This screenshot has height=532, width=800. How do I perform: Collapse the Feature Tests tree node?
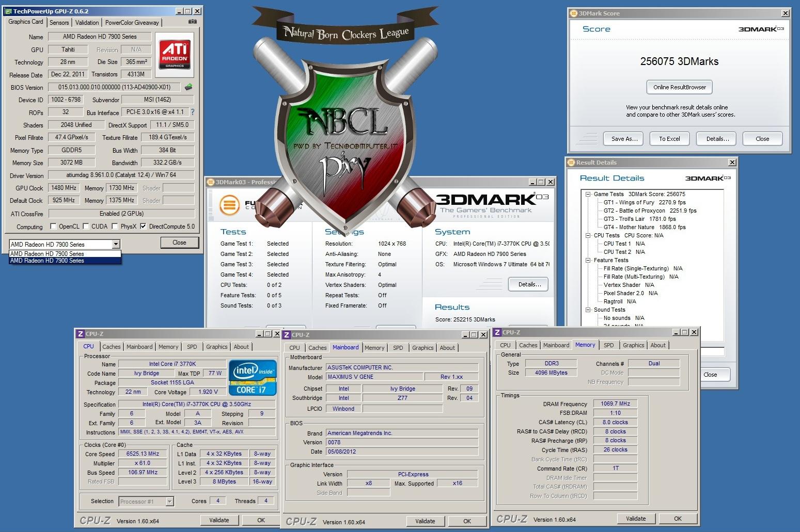(x=588, y=260)
